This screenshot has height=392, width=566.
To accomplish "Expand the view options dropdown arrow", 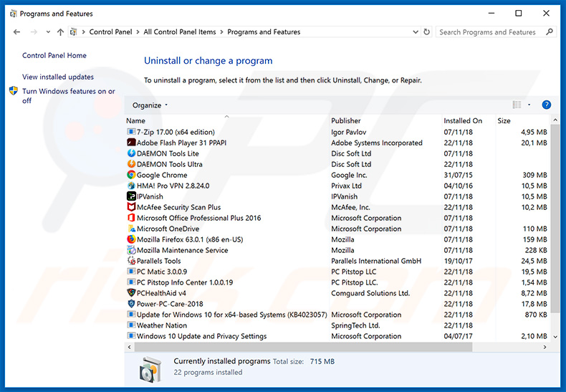I will 529,105.
